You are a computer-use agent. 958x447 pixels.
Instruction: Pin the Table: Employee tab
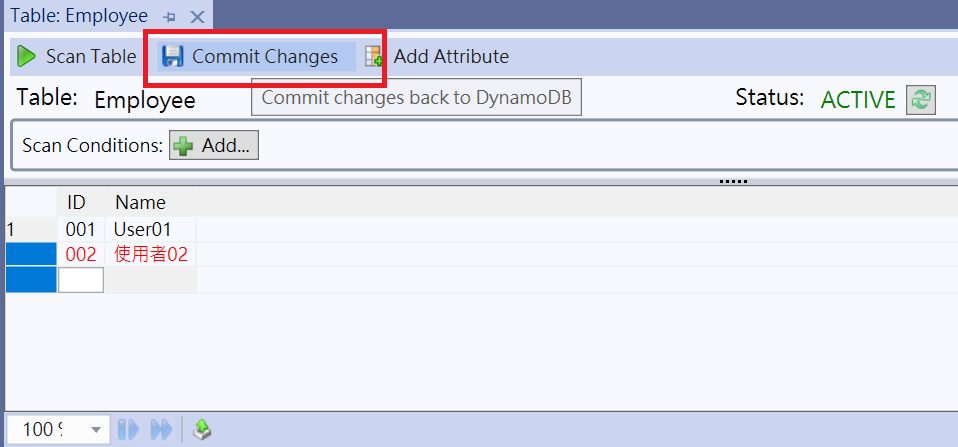pyautogui.click(x=170, y=17)
